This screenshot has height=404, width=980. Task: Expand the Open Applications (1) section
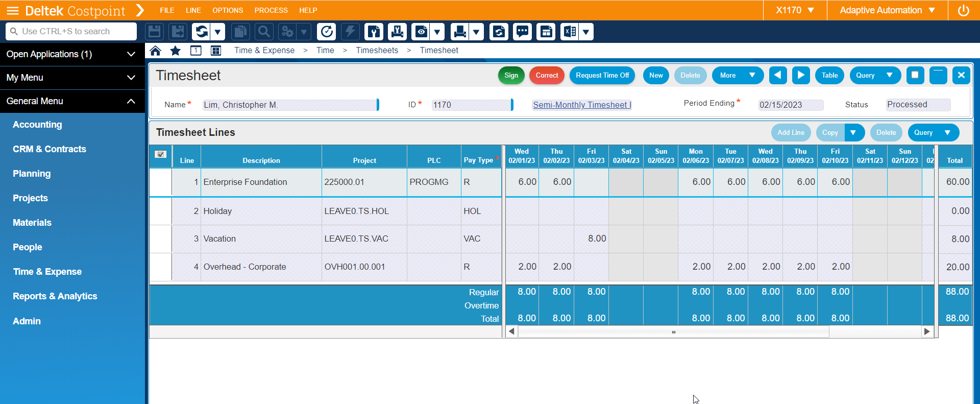(72, 54)
